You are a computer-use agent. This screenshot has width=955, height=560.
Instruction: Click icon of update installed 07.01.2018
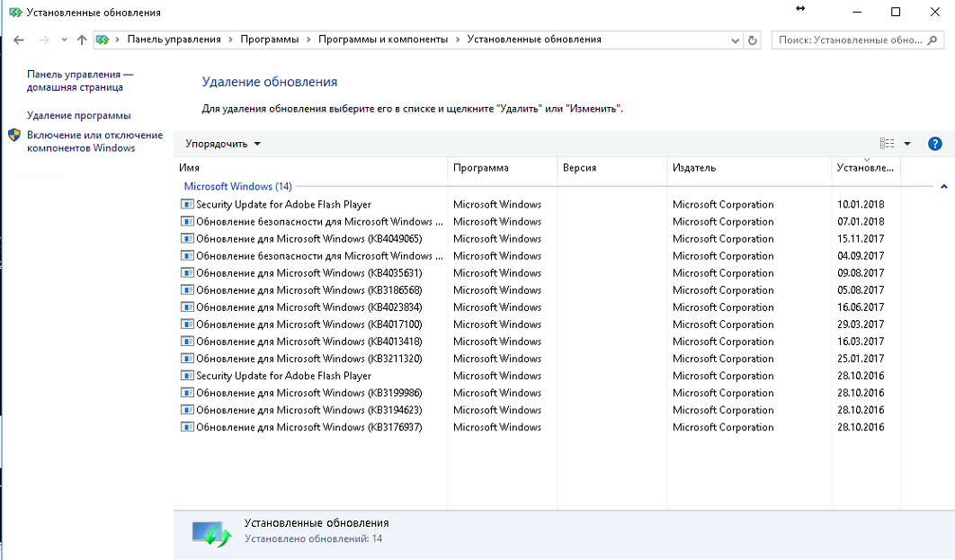coord(187,221)
